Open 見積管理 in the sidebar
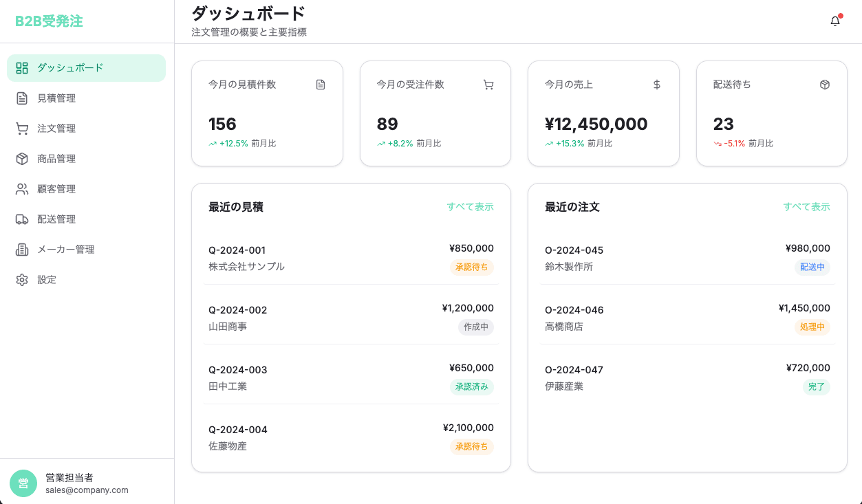The height and width of the screenshot is (504, 862). coord(56,98)
